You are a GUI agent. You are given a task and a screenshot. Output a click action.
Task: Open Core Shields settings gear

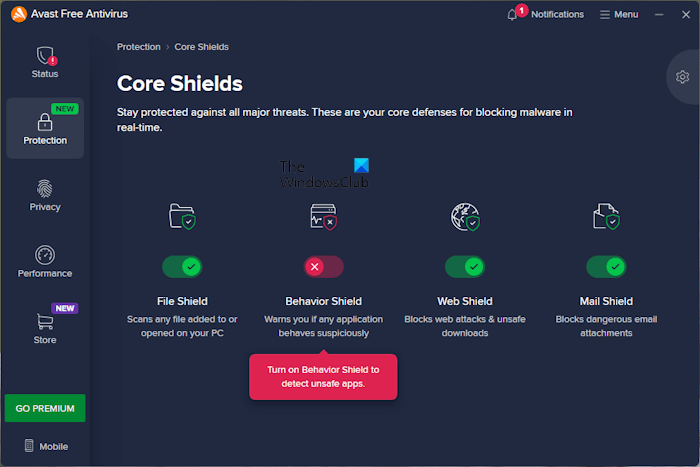(682, 77)
